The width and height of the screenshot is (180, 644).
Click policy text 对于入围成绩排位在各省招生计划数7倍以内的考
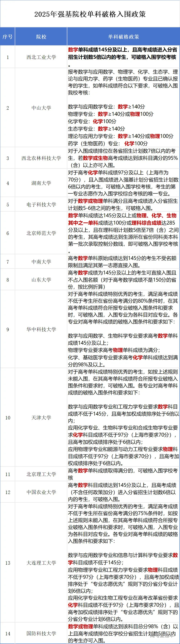[x=122, y=151]
